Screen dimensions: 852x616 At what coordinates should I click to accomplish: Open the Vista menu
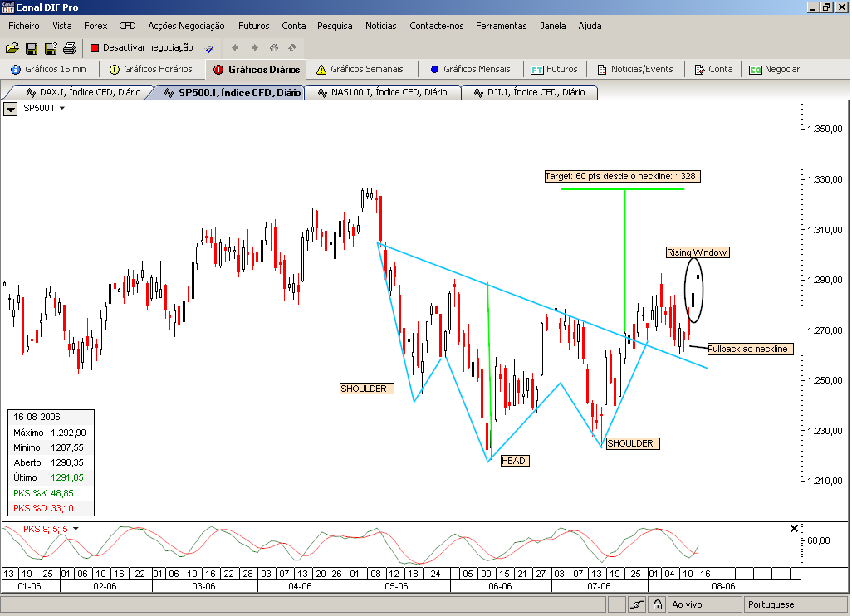point(62,26)
